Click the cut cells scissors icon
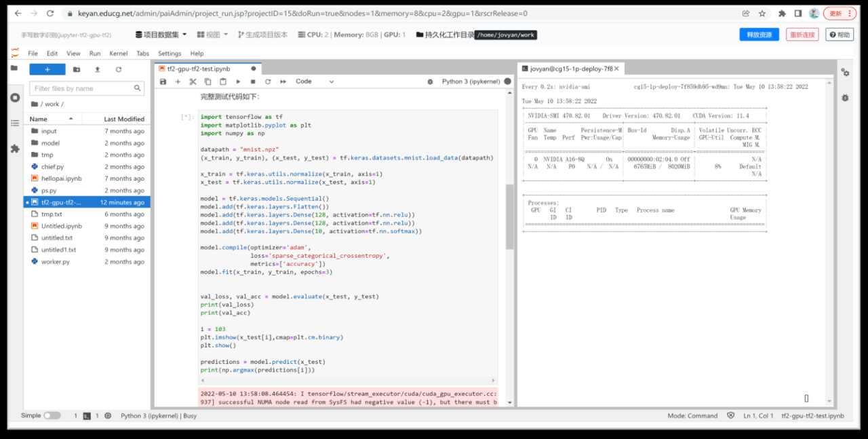This screenshot has height=439, width=868. point(193,81)
